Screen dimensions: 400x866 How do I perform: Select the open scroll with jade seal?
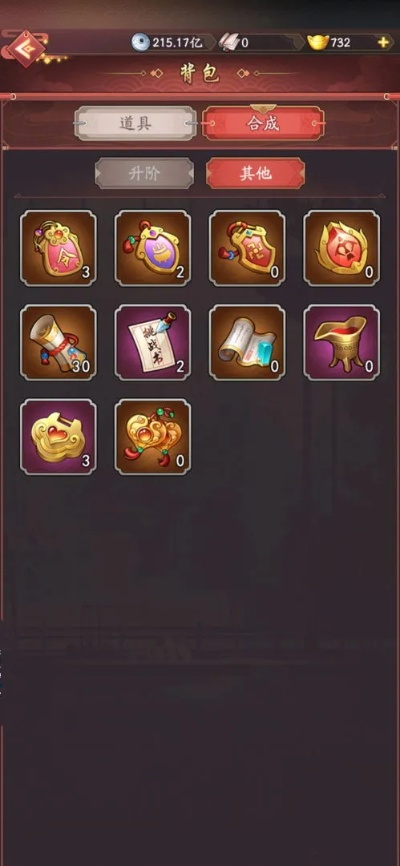tap(247, 342)
